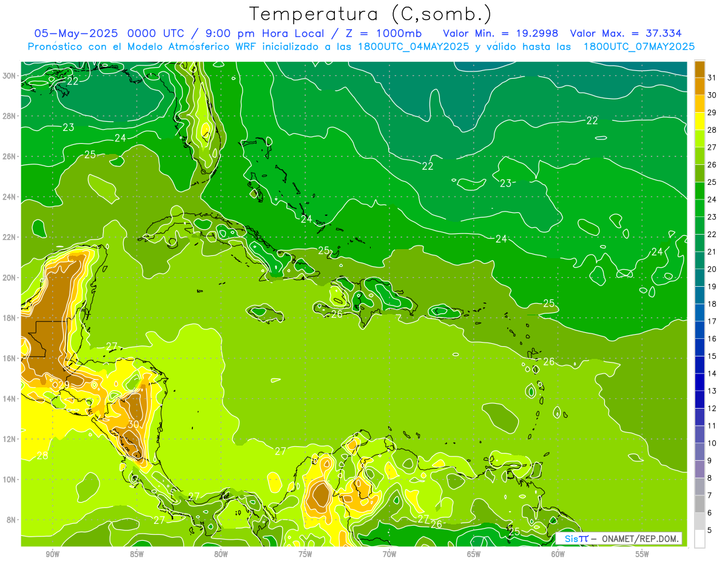Click legend value "29"
Screen dimensions: 728x562
712,113
